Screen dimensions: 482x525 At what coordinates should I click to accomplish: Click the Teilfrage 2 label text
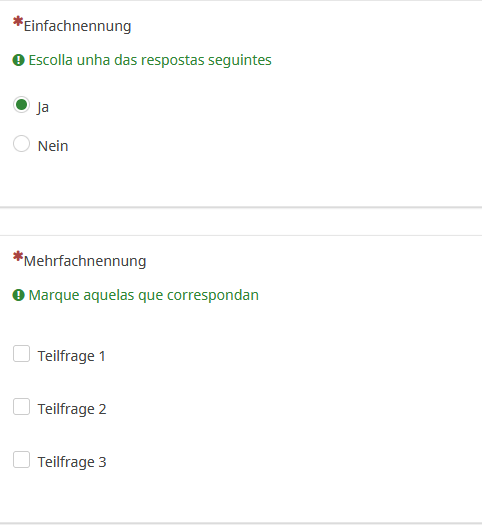pyautogui.click(x=72, y=409)
